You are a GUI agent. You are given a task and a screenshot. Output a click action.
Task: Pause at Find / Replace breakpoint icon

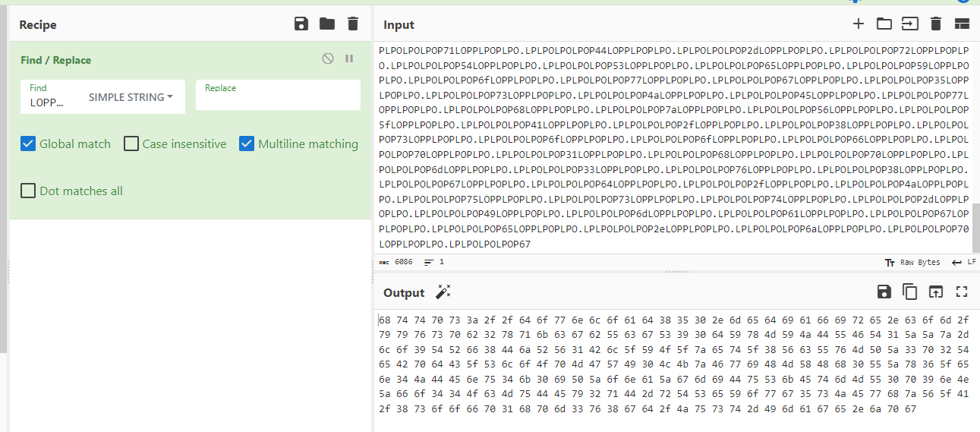[x=349, y=58]
